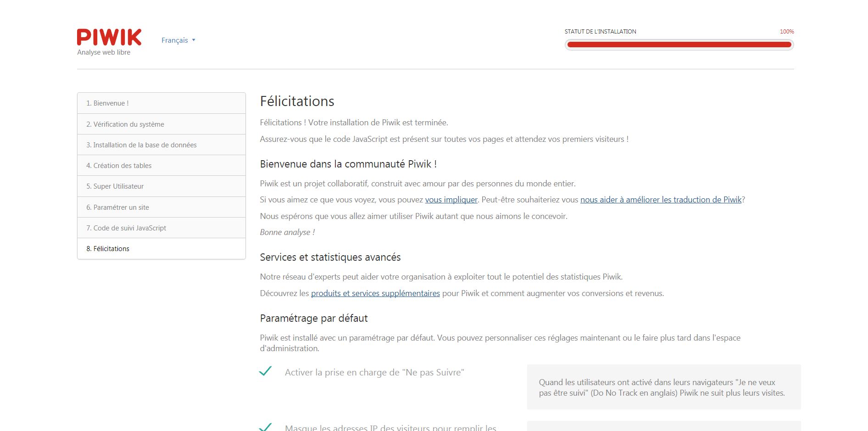
Task: Toggle the "Ne pas Suivre" checkmark
Action: point(266,371)
